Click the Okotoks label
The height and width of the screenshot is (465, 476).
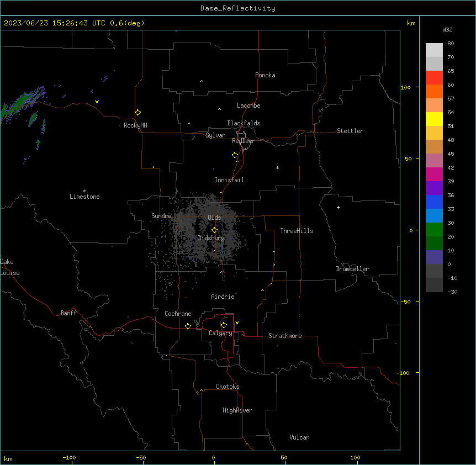228,387
